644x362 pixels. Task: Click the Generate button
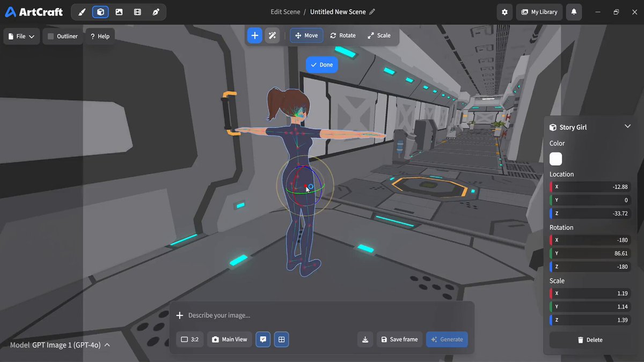tap(447, 339)
